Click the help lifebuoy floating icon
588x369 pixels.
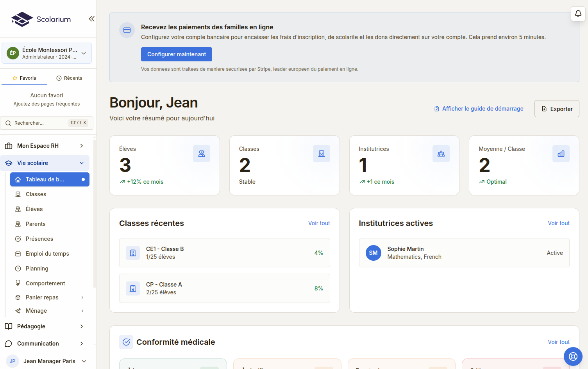[x=573, y=356]
